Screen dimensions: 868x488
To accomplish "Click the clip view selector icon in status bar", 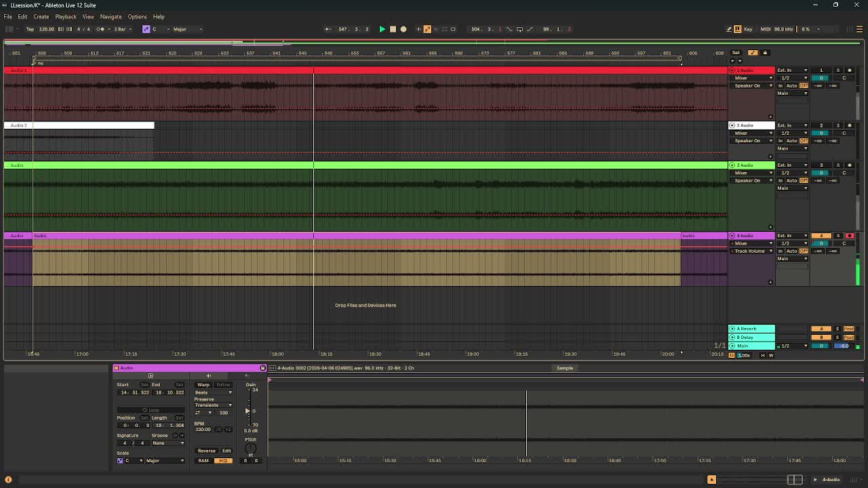I will point(795,480).
